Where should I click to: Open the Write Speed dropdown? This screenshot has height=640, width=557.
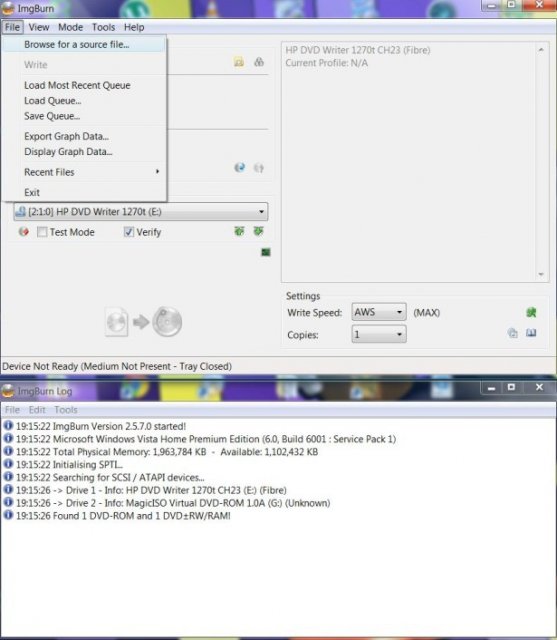click(379, 313)
